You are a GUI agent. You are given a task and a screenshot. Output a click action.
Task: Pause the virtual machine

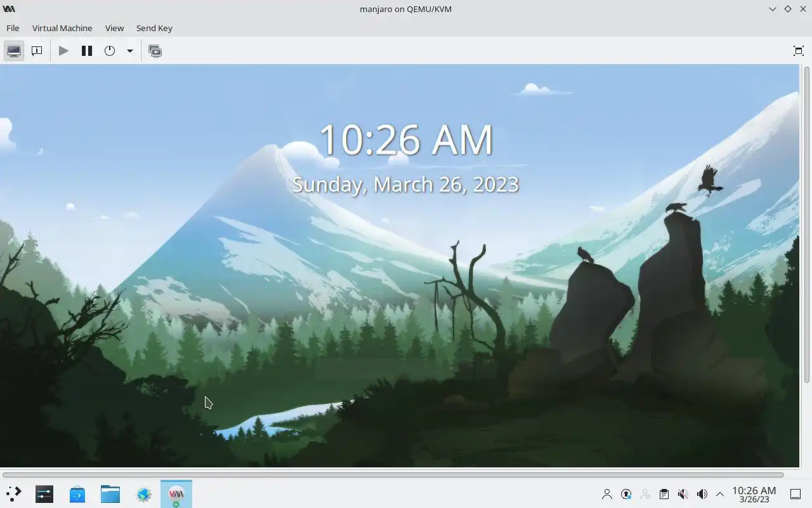pyautogui.click(x=87, y=51)
